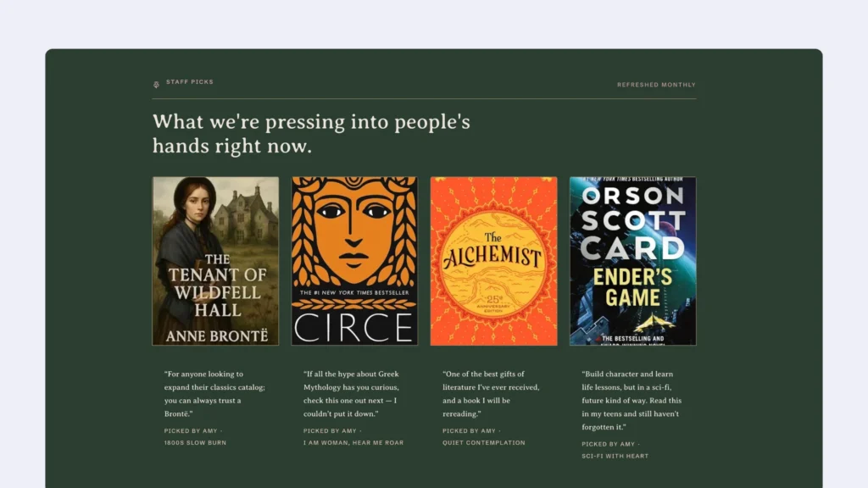Click the "QUIET CONTEMPLATION" tag

click(484, 442)
